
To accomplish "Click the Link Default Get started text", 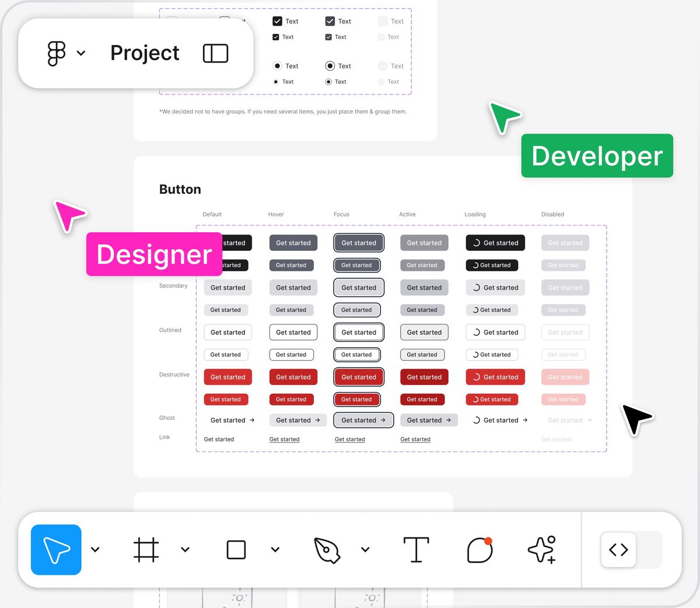I will (x=219, y=439).
